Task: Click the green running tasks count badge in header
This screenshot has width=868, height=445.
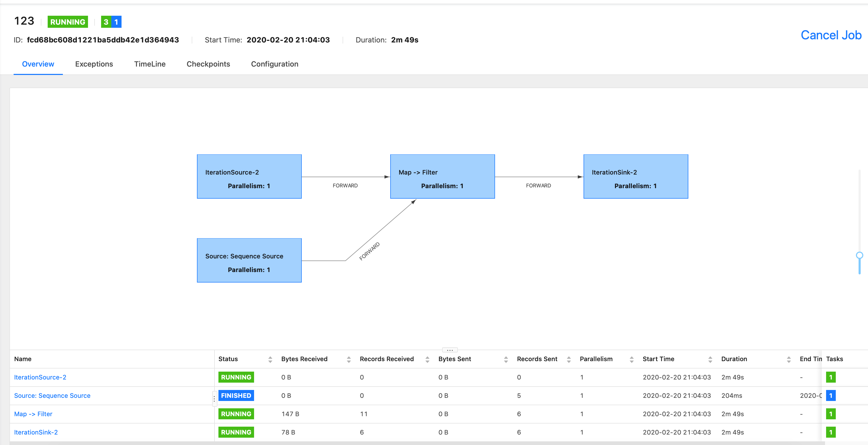Action: (106, 22)
